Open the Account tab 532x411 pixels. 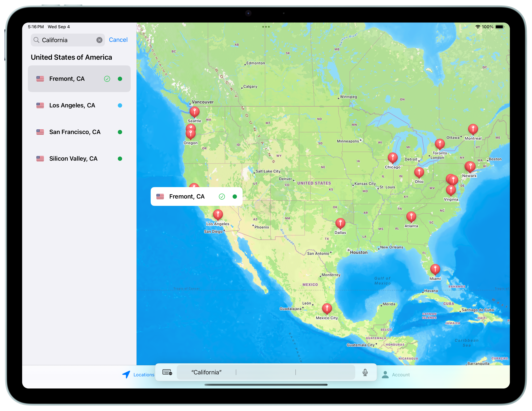click(x=396, y=375)
